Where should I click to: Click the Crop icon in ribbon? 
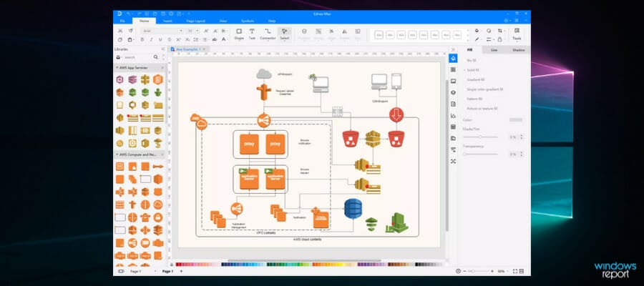click(x=500, y=31)
